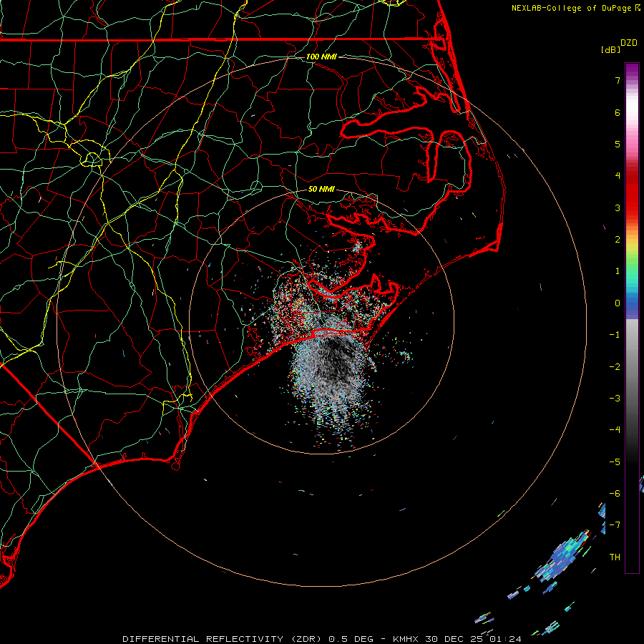Click the -6 value on the color scale
This screenshot has height=644, width=644.
[615, 494]
